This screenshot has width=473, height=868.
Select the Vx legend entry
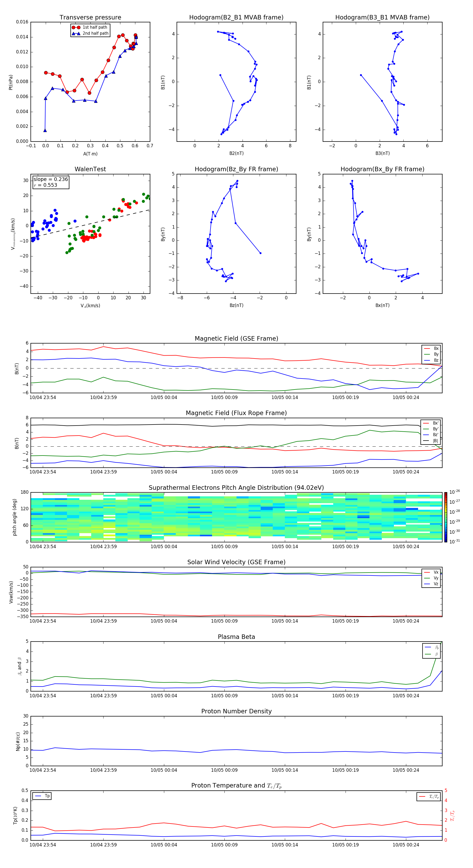click(431, 572)
